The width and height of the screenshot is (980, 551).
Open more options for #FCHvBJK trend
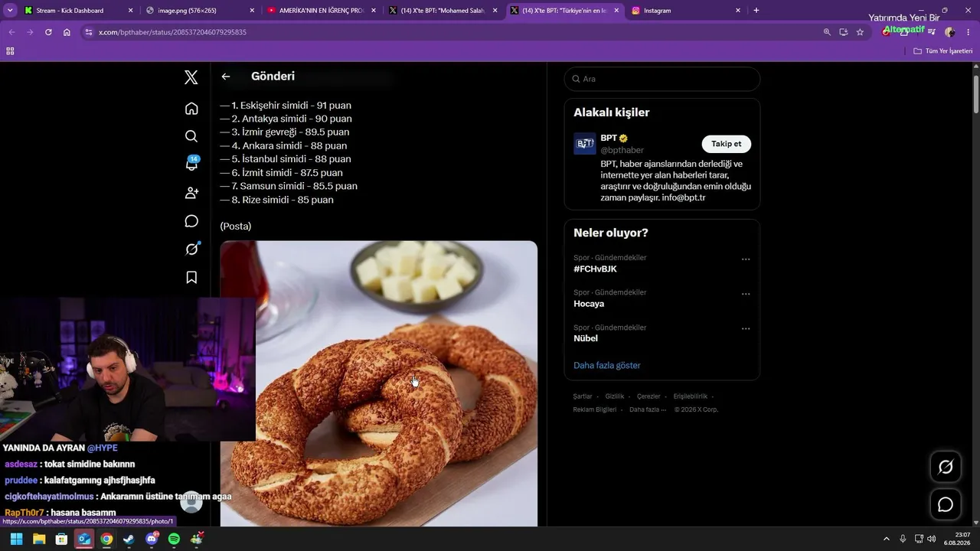[746, 259]
